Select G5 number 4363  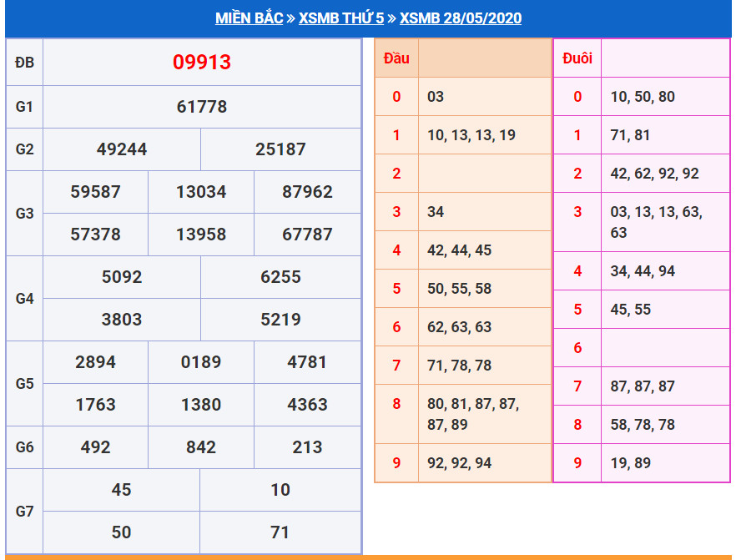(x=307, y=405)
